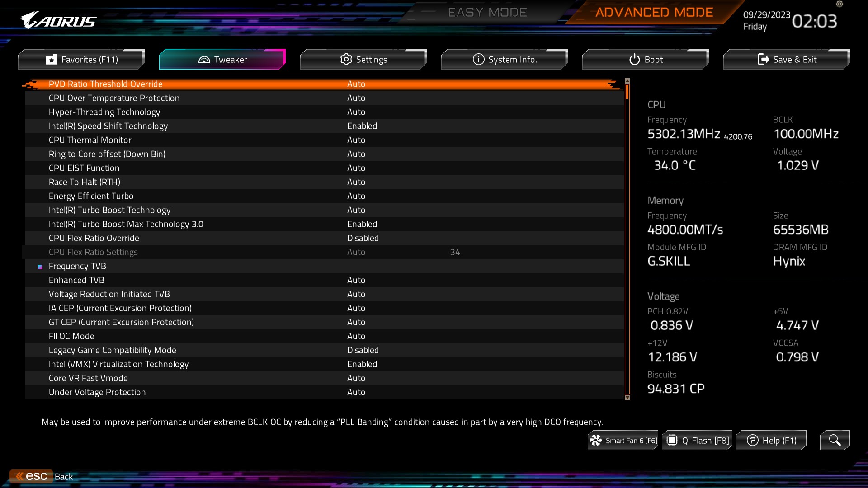Switch to the Settings tab
The width and height of the screenshot is (868, 488).
coord(363,60)
